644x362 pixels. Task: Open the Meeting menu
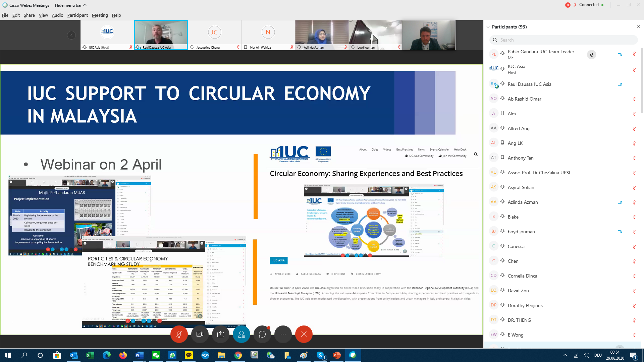[100, 15]
